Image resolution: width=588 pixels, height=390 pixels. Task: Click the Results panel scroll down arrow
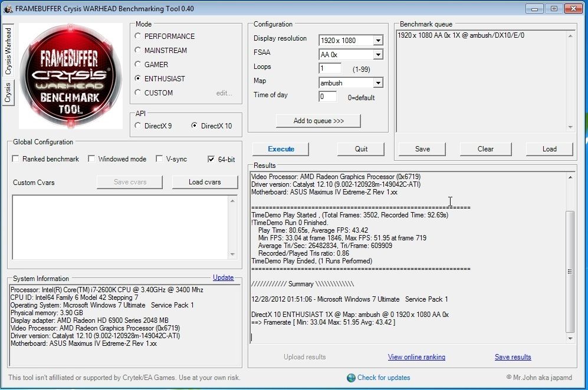coord(570,339)
